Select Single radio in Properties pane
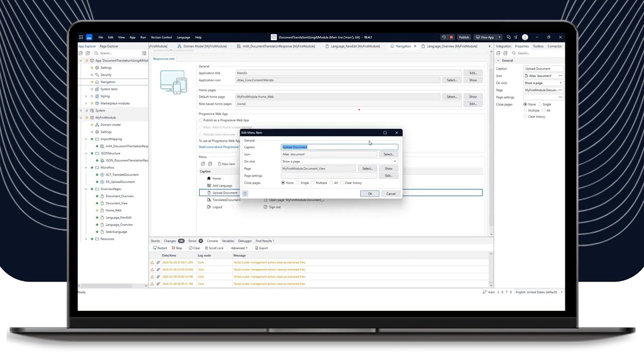Viewport: 644px width, 362px height. click(540, 105)
